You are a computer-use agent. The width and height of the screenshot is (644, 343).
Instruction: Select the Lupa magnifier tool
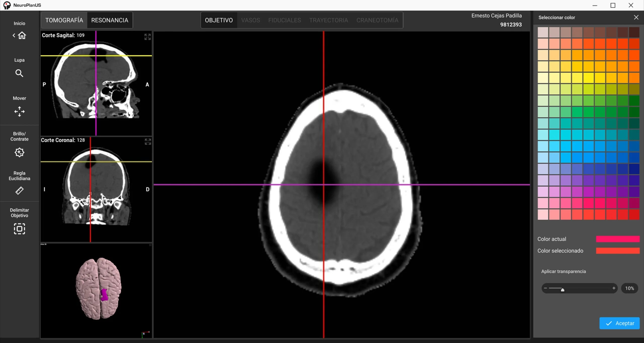[x=19, y=73]
